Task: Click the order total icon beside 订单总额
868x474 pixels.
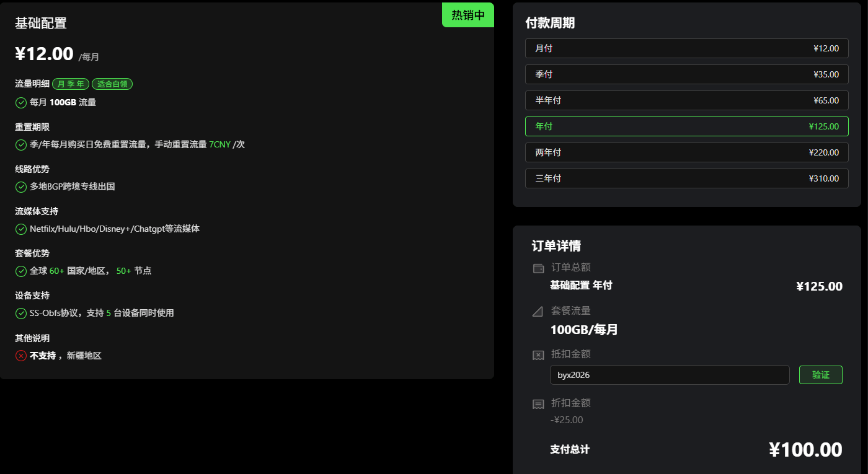Action: (x=538, y=268)
